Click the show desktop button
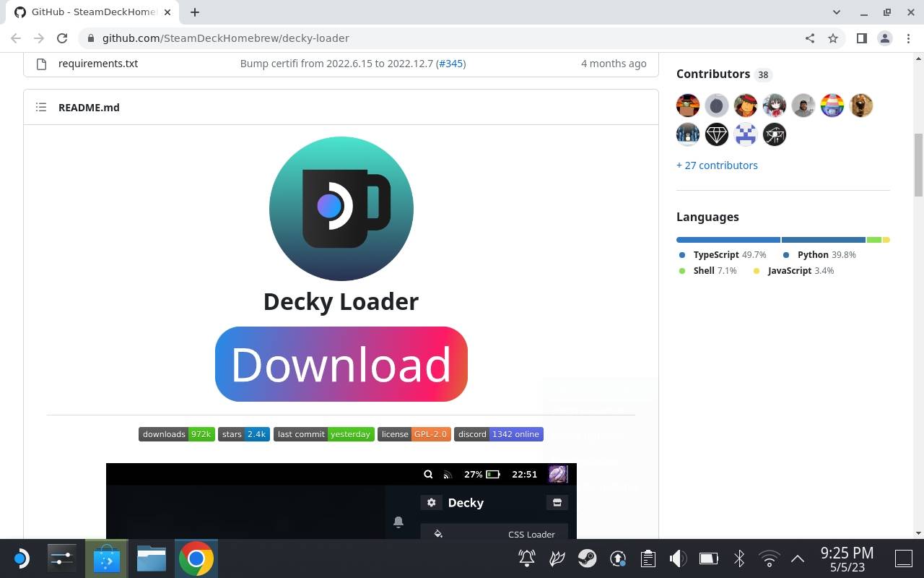 [904, 558]
